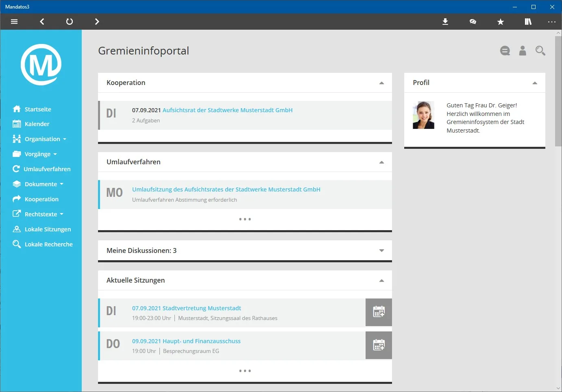
Task: Maximize the Mandatos3 window
Action: tap(534, 7)
